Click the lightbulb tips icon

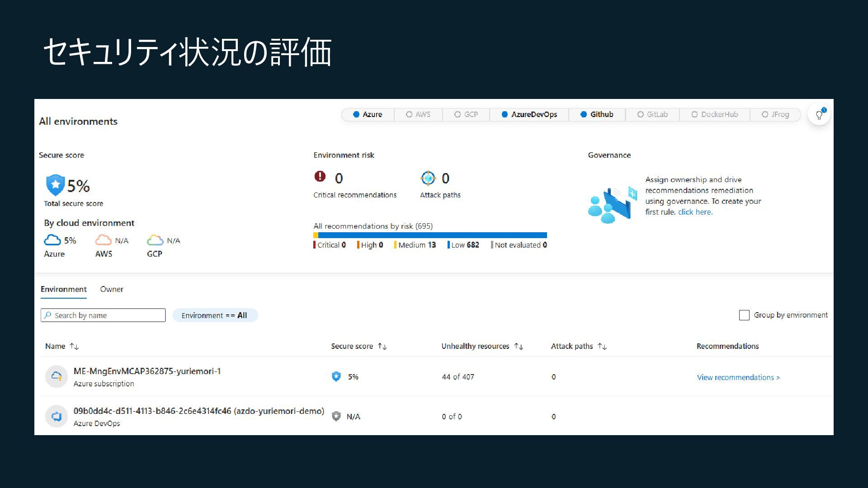coord(819,115)
